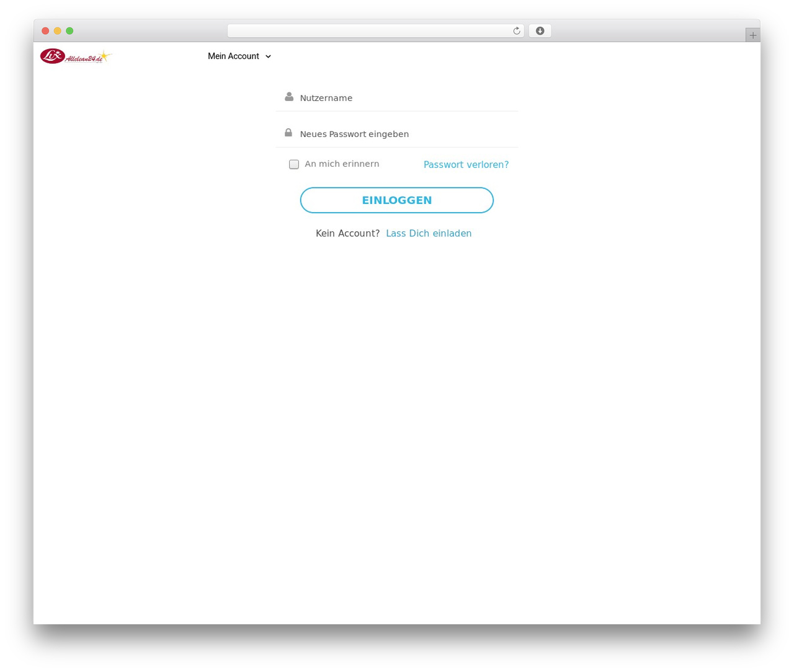Open browser downloads with the arrow icon

coord(540,31)
